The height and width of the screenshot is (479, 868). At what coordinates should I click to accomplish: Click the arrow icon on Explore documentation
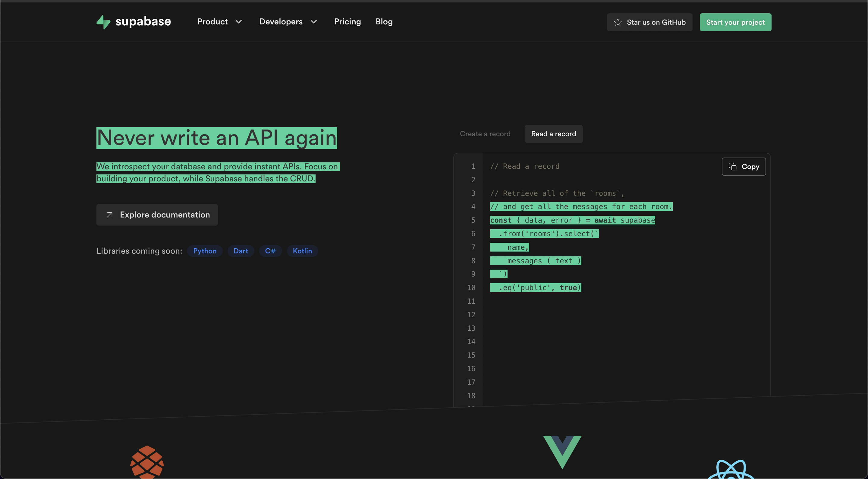pos(109,214)
